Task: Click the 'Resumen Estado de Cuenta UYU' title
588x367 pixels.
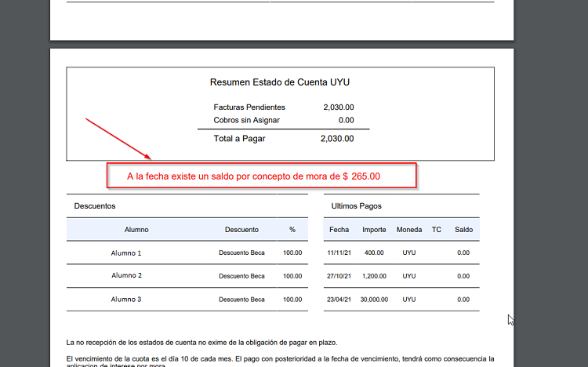Action: click(280, 82)
